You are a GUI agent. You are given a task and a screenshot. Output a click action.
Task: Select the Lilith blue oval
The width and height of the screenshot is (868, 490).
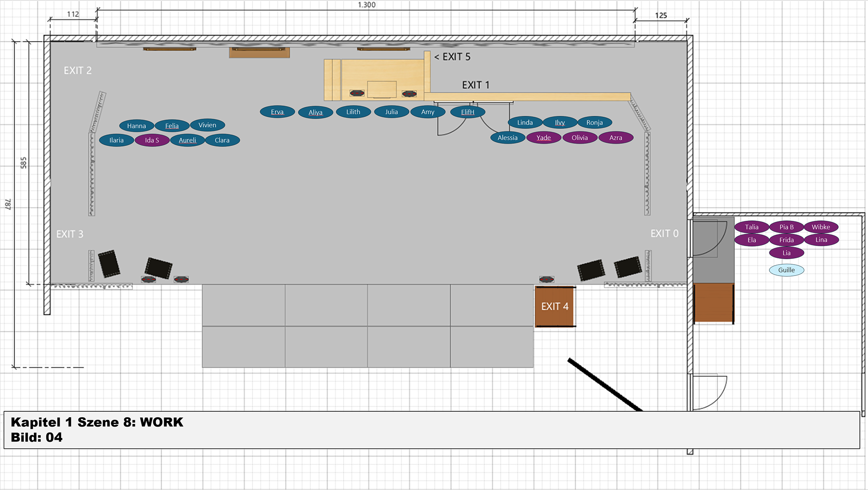(x=353, y=112)
